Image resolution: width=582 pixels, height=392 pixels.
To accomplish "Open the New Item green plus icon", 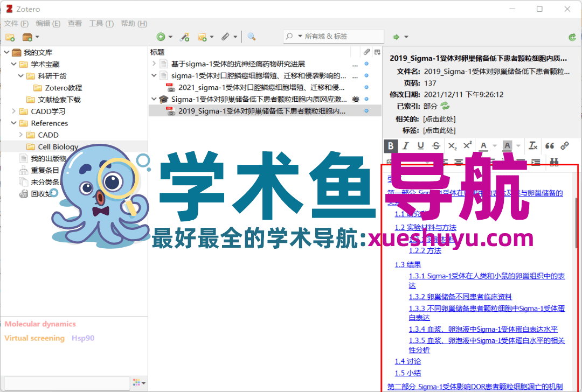I will (160, 37).
